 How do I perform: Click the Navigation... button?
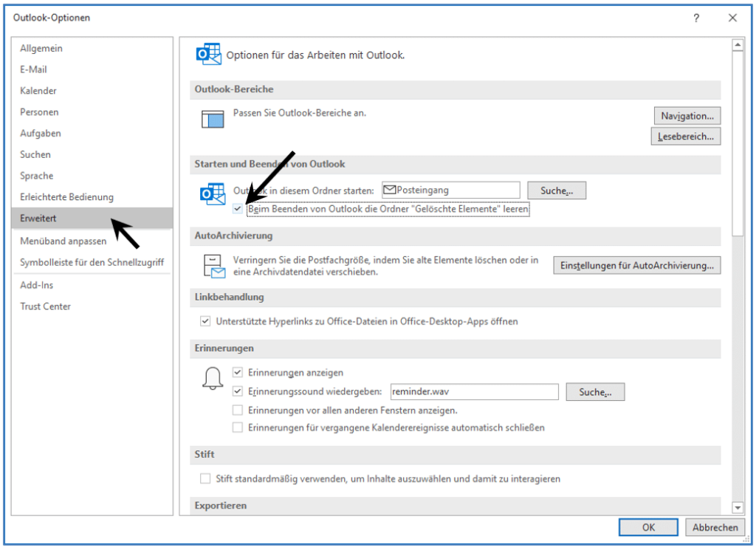(687, 116)
